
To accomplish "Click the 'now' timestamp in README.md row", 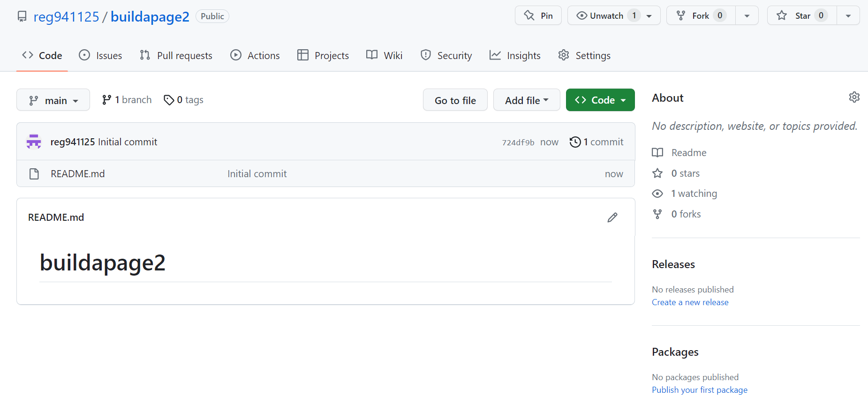I will [x=614, y=174].
